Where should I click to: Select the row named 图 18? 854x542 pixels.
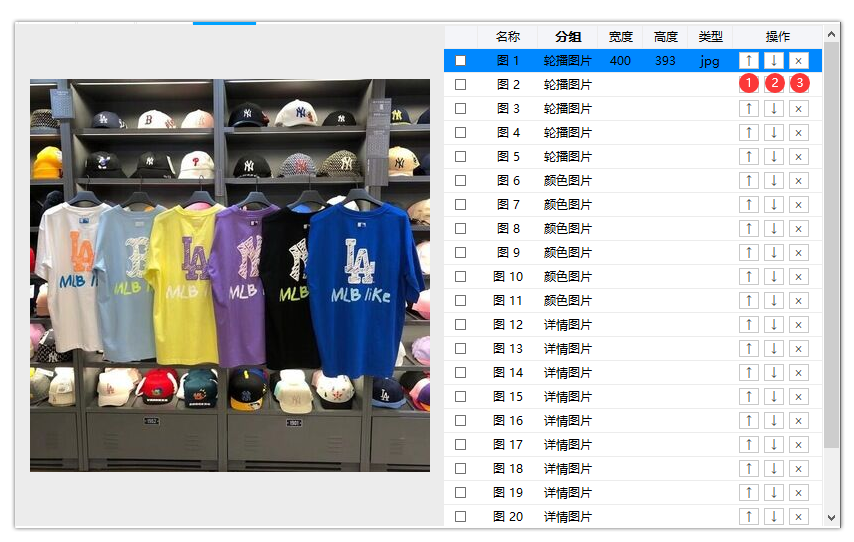[x=633, y=468]
